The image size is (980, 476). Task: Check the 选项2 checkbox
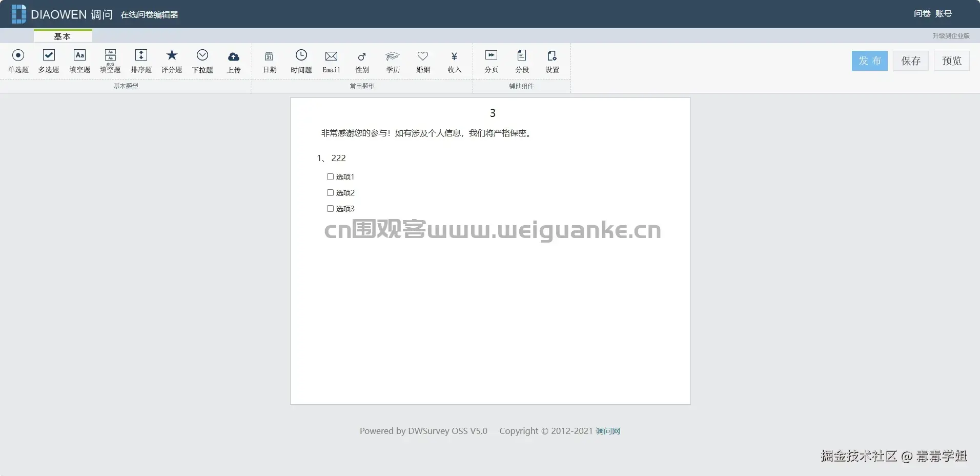330,193
